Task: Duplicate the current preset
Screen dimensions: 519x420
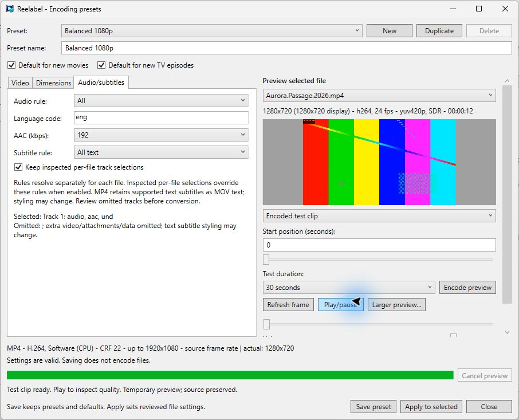Action: point(439,31)
